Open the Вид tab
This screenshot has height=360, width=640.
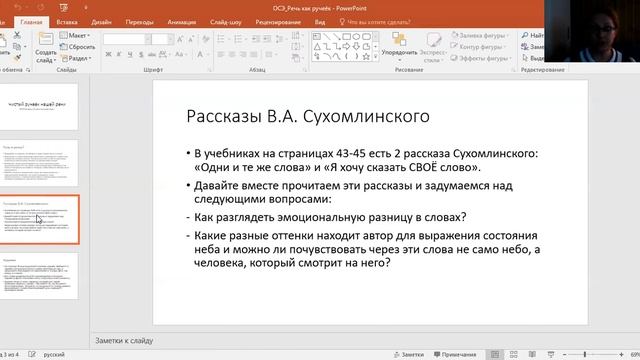point(320,22)
